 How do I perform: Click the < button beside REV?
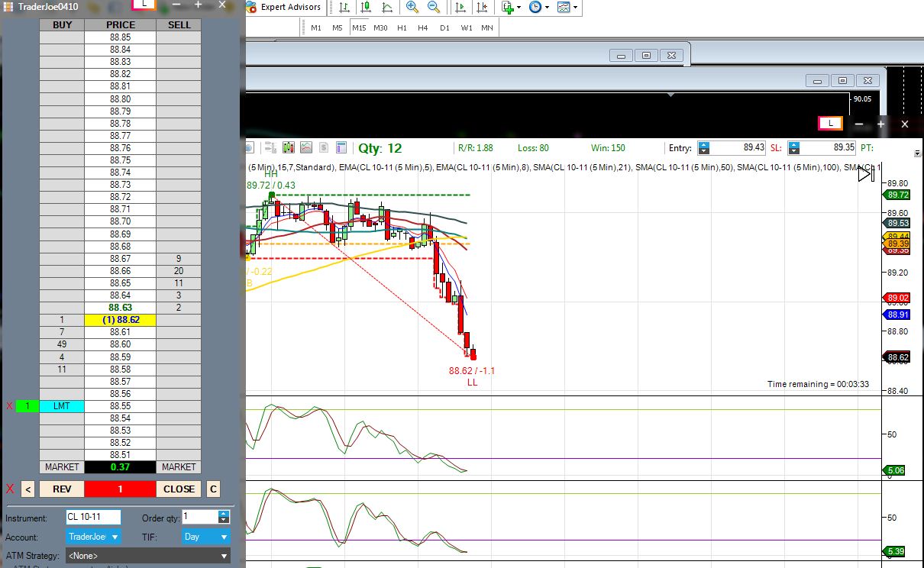pyautogui.click(x=27, y=489)
